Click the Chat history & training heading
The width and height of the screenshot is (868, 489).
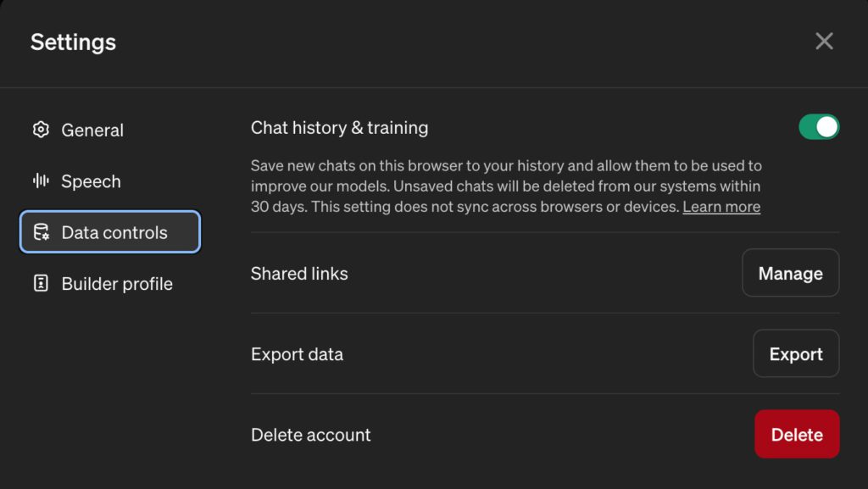pyautogui.click(x=339, y=128)
